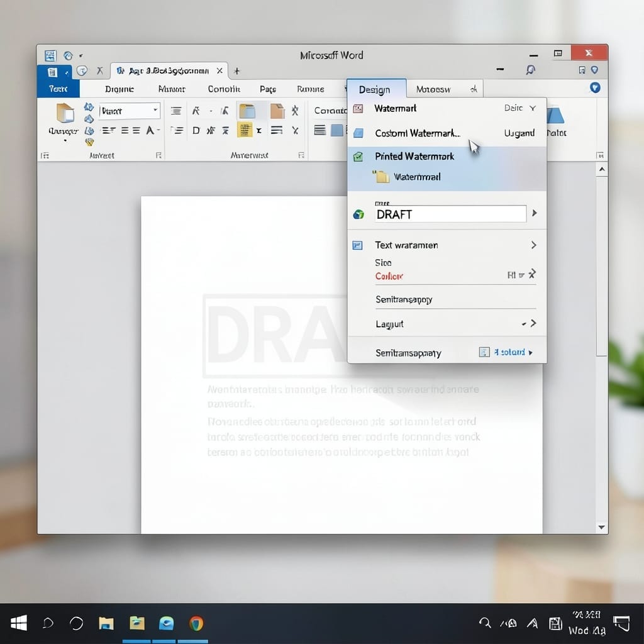Click the search magnifier in title area

pyautogui.click(x=531, y=70)
